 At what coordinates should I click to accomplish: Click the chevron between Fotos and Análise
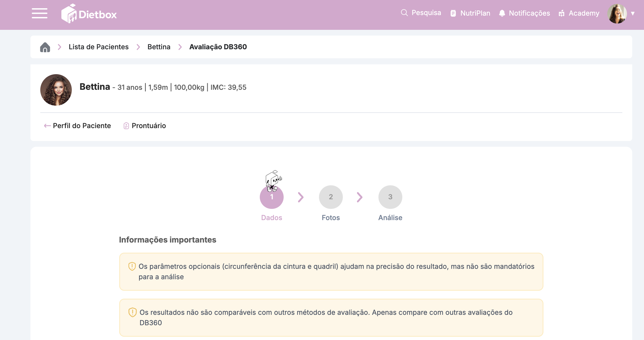point(360,197)
